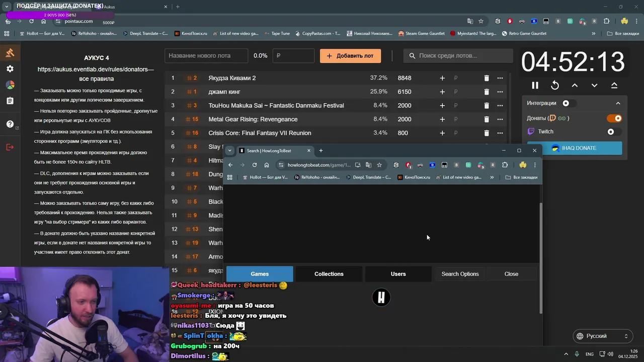644x362 pixels.
Task: Open tab search dropdown in HowLongToBeat window
Action: (x=229, y=150)
